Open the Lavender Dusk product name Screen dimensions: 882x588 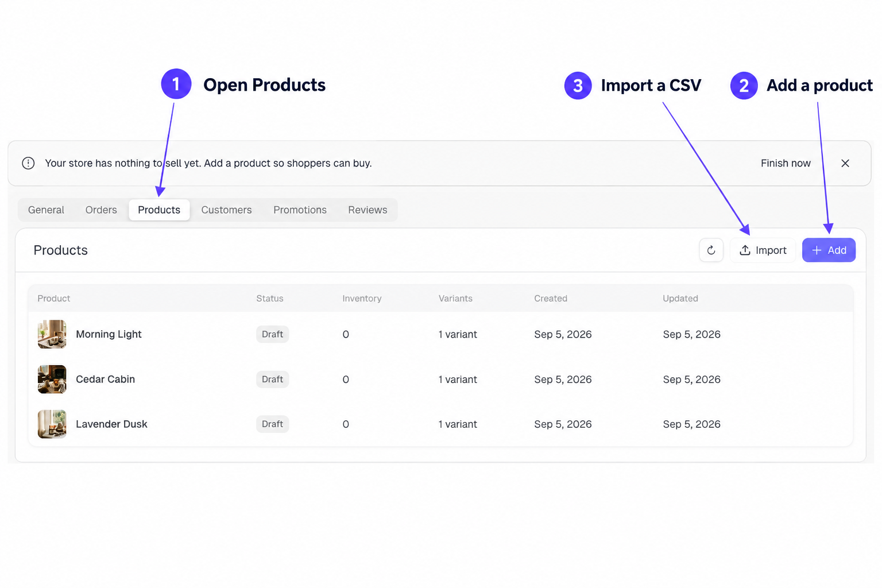pyautogui.click(x=111, y=424)
